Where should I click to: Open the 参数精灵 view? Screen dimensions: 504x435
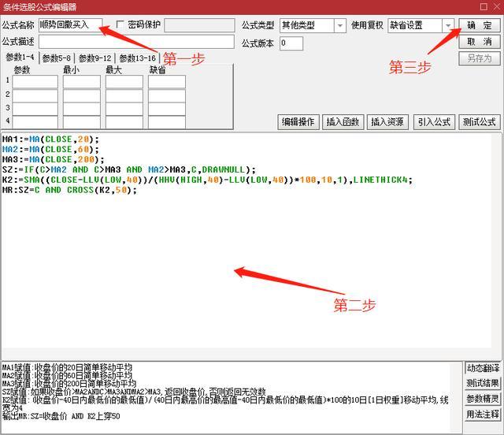(x=483, y=399)
